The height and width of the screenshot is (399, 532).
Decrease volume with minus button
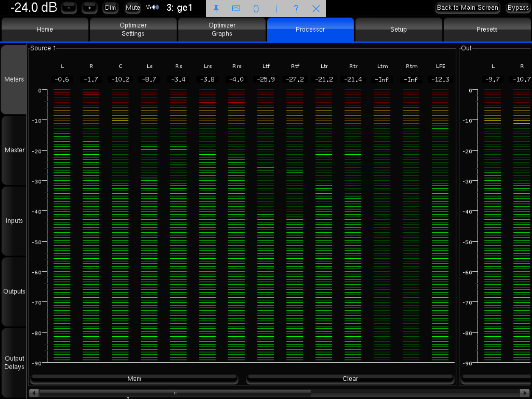(x=69, y=8)
